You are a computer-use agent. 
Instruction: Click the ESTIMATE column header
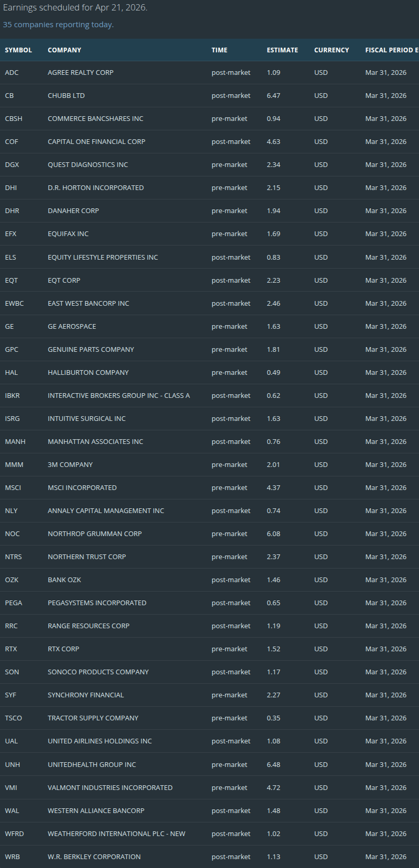pyautogui.click(x=282, y=50)
